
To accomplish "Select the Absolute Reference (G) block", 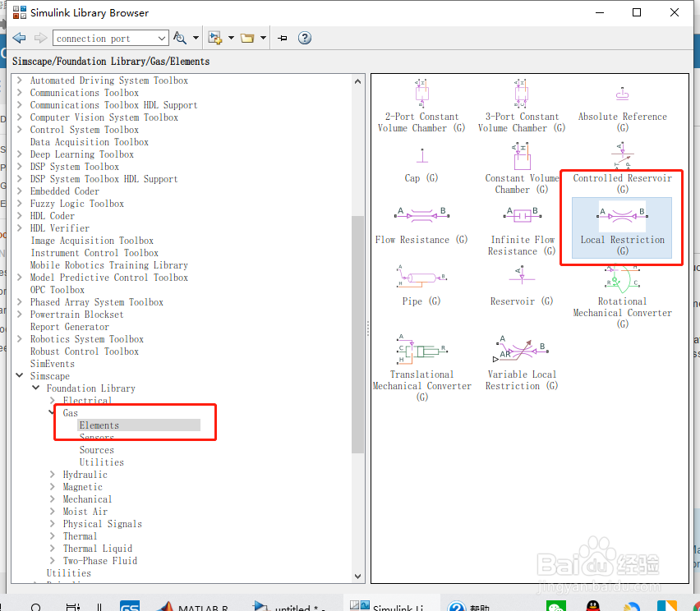I will point(622,109).
